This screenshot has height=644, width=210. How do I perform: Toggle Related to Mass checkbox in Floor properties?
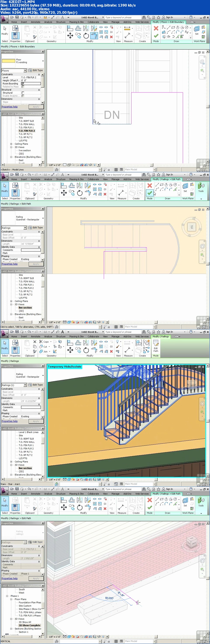click(x=23, y=87)
